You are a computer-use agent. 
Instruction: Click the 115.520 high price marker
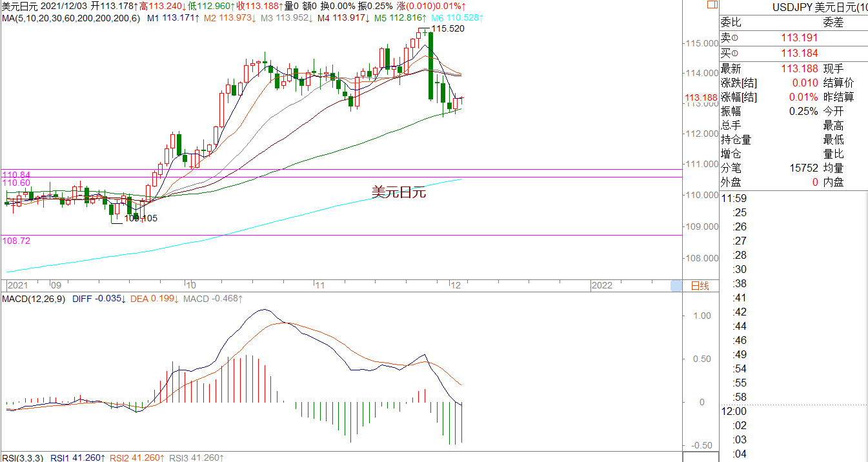(x=447, y=29)
